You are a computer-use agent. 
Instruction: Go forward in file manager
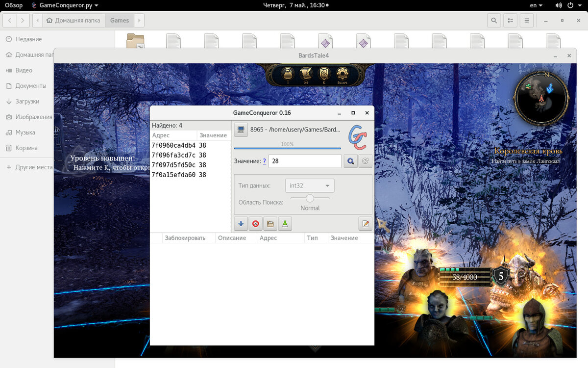click(23, 21)
